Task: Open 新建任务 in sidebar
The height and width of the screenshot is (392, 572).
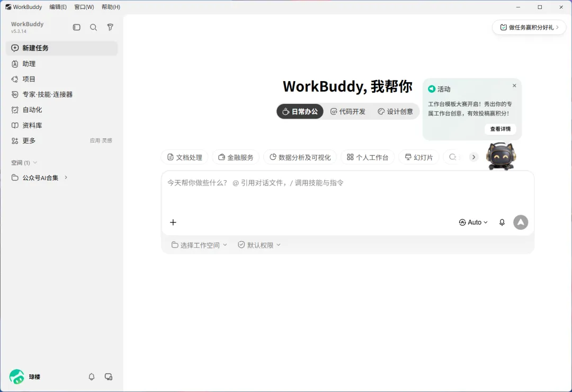Action: coord(61,48)
